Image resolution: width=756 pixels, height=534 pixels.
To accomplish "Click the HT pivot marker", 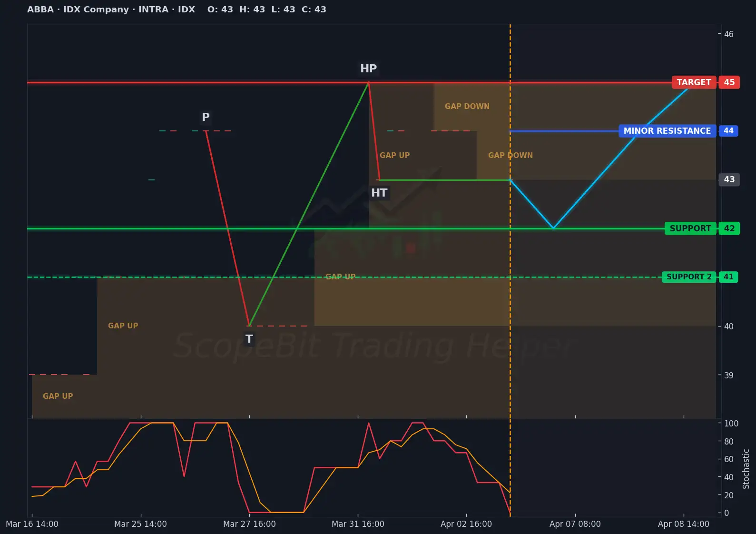I will coord(379,193).
